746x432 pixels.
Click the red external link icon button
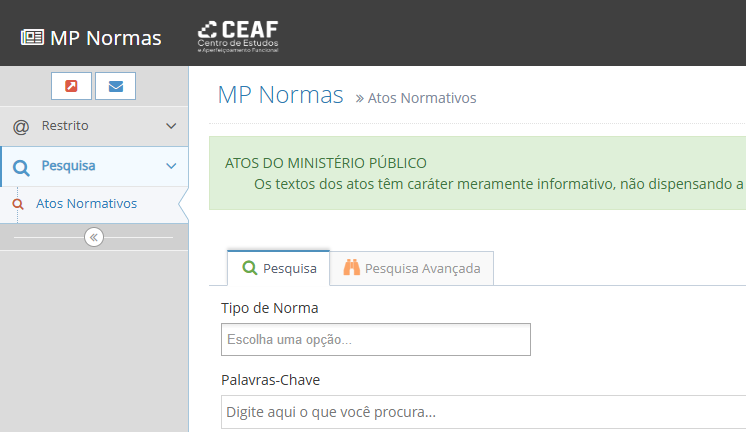(71, 86)
